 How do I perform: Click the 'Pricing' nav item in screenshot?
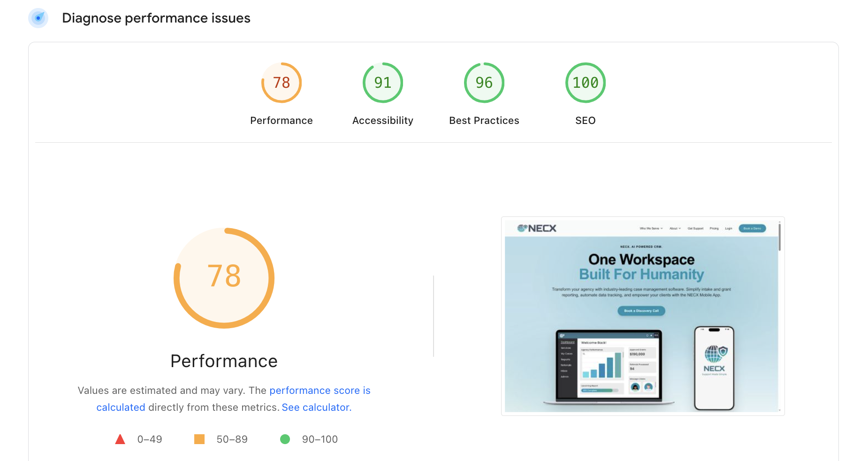pos(714,229)
